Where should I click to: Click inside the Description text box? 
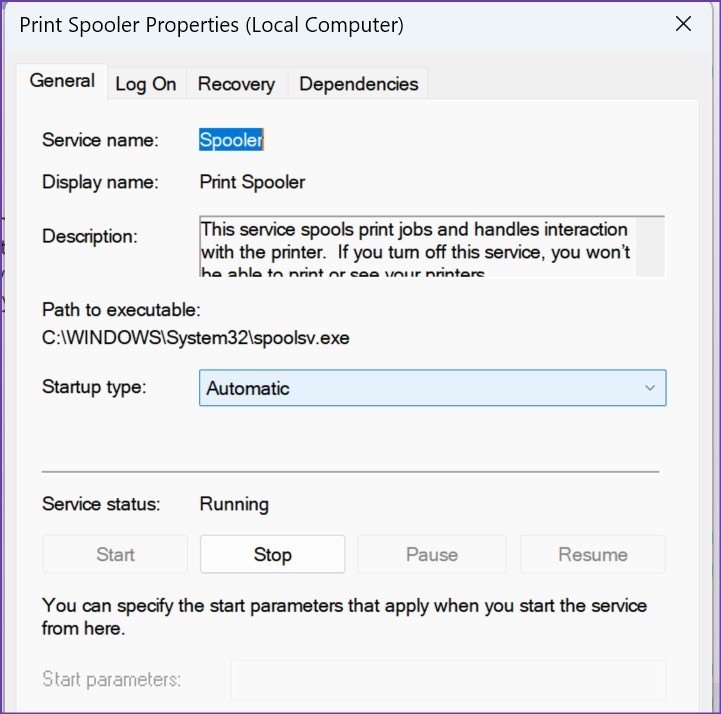[x=418, y=246]
